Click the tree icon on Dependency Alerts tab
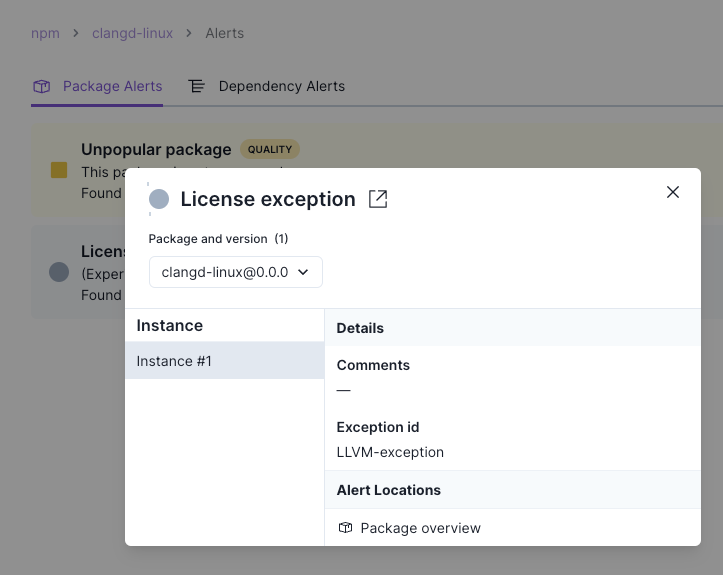 (x=197, y=86)
